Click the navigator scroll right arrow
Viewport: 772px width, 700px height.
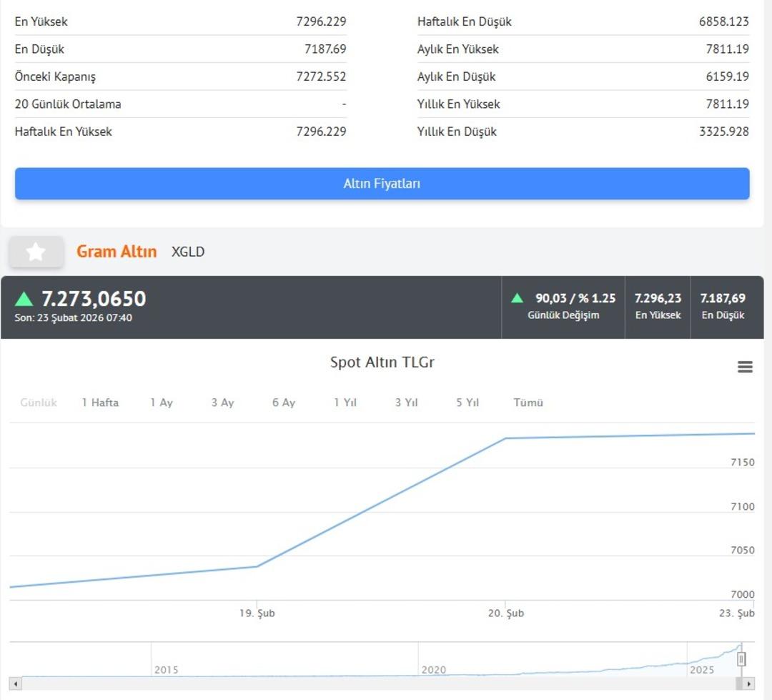coord(748,684)
